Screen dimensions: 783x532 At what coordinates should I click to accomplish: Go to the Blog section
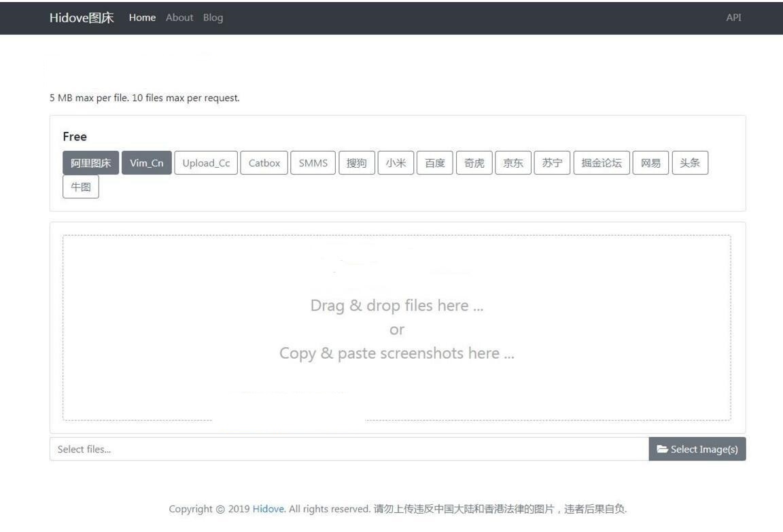click(213, 18)
